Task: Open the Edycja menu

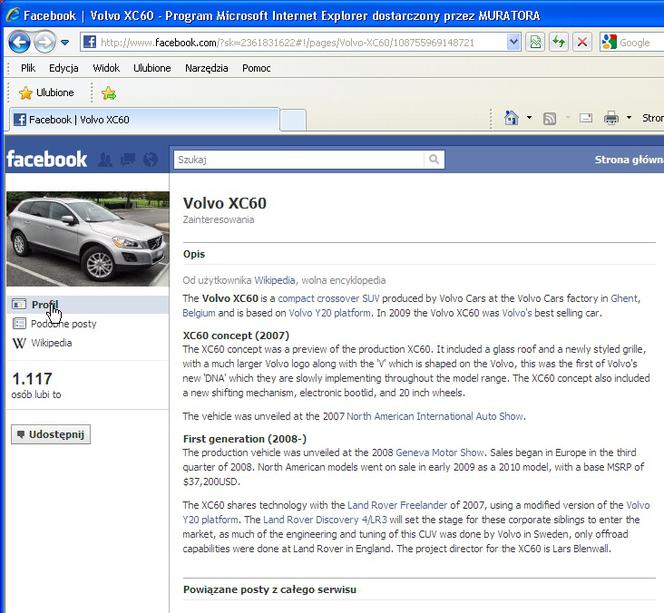Action: click(x=64, y=68)
